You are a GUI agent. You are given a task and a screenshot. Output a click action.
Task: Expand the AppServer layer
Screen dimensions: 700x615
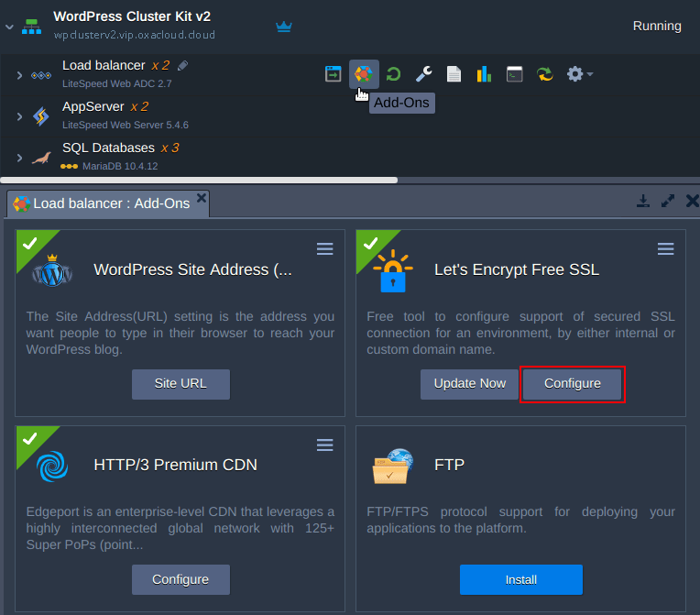pyautogui.click(x=19, y=116)
